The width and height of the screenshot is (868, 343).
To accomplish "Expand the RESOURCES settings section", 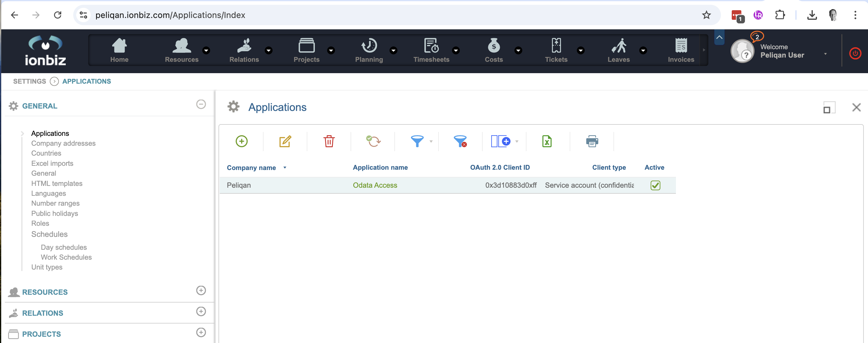I will click(201, 290).
